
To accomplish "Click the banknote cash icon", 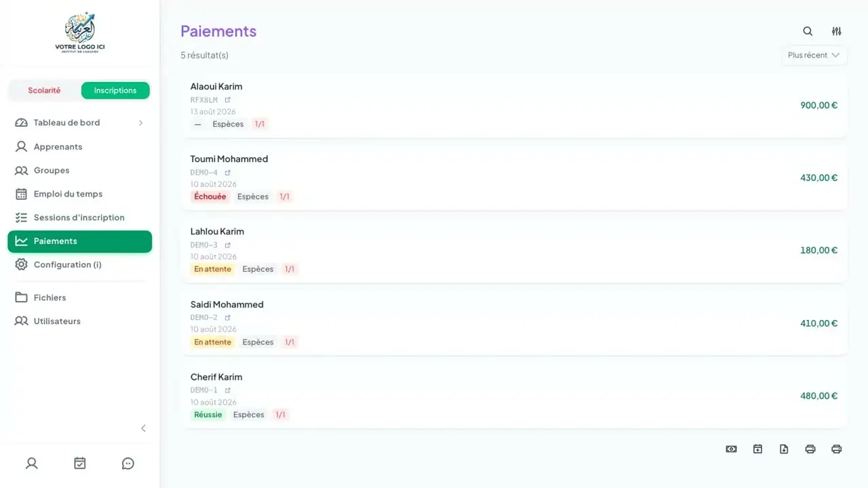I will coord(731,449).
